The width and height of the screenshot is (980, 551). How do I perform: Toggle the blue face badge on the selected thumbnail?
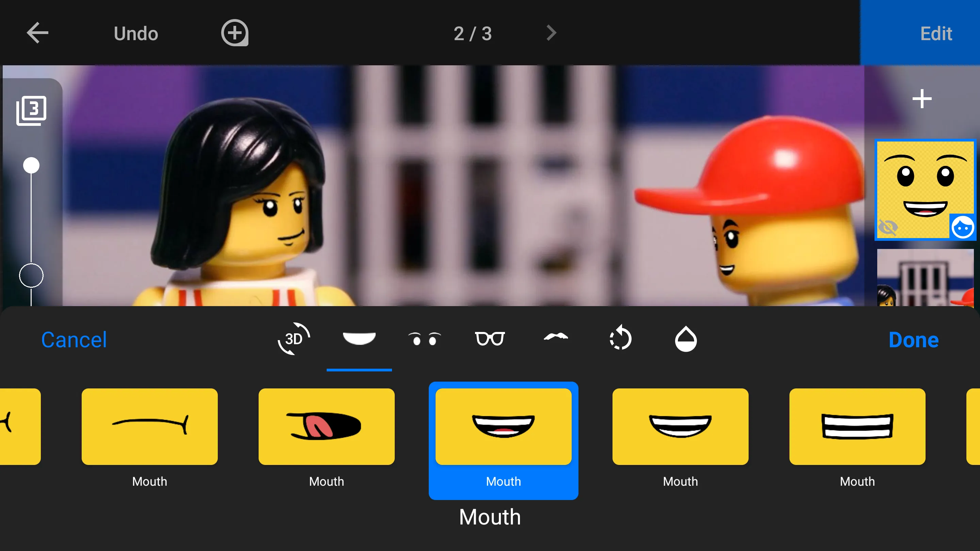[x=964, y=227]
